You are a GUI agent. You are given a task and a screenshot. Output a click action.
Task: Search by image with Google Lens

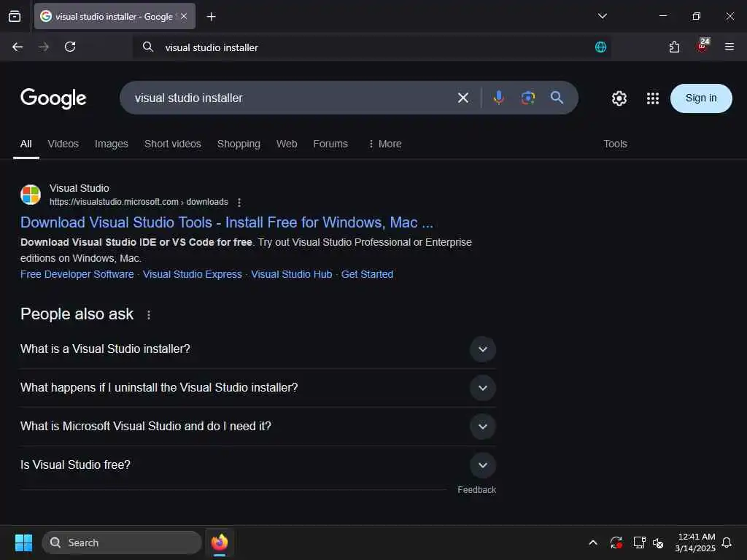pyautogui.click(x=528, y=98)
